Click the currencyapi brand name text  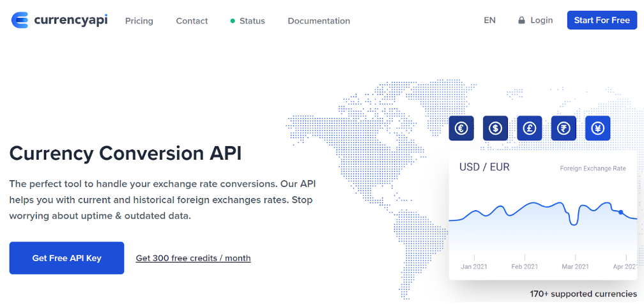coord(71,20)
